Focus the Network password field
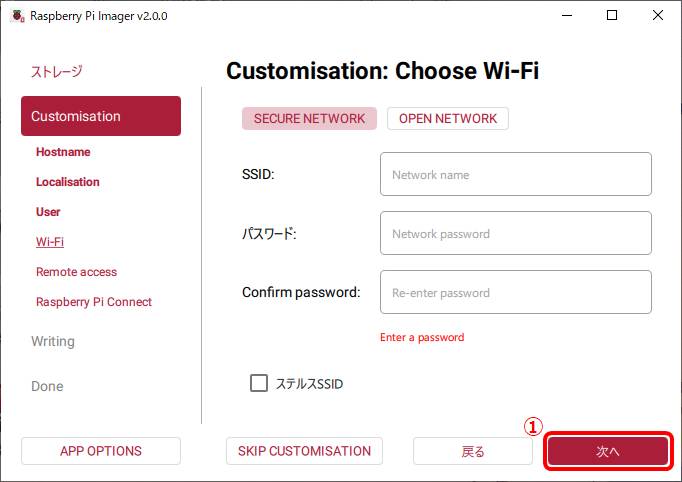Screen dimensions: 682x482 tap(515, 233)
